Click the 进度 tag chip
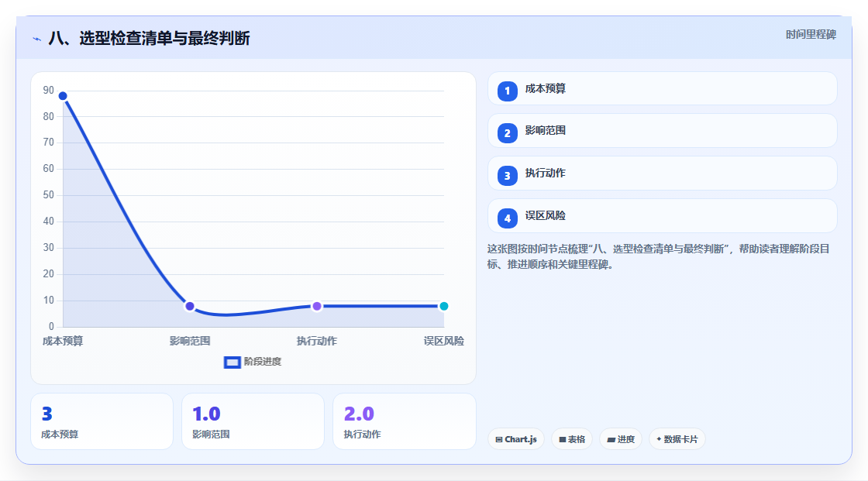 (621, 439)
